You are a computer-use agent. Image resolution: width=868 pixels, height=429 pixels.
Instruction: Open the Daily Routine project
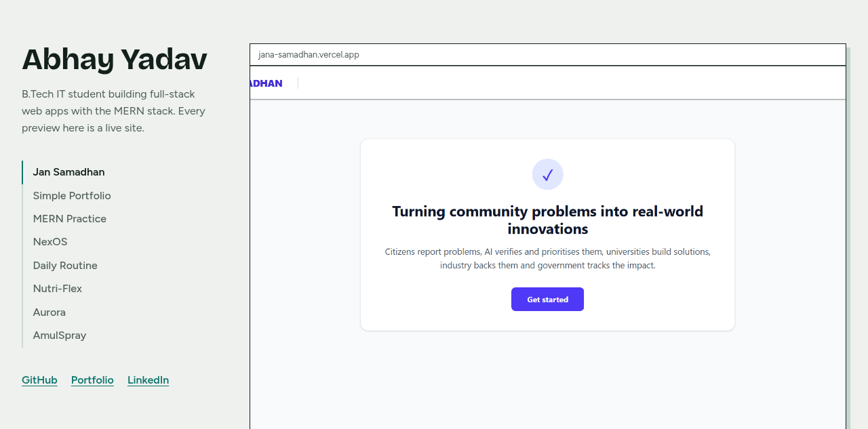[65, 266]
